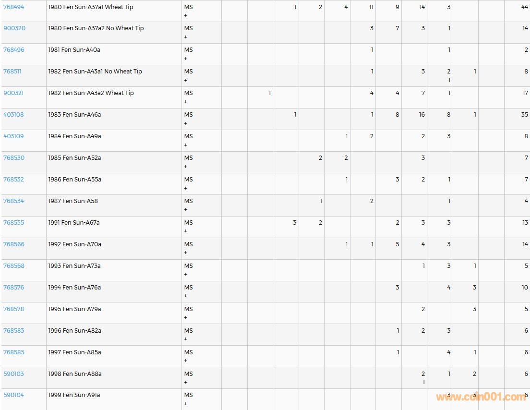Click the 1980 Fen Sun-A37a1 Wheat Tip description

(91, 7)
